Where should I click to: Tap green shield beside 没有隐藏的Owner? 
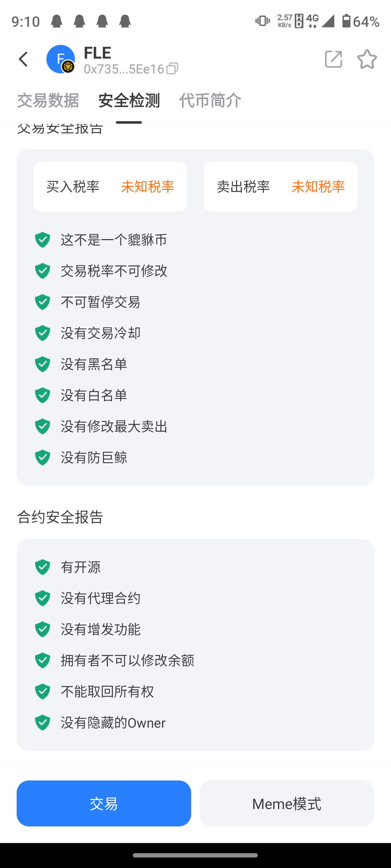click(x=42, y=723)
